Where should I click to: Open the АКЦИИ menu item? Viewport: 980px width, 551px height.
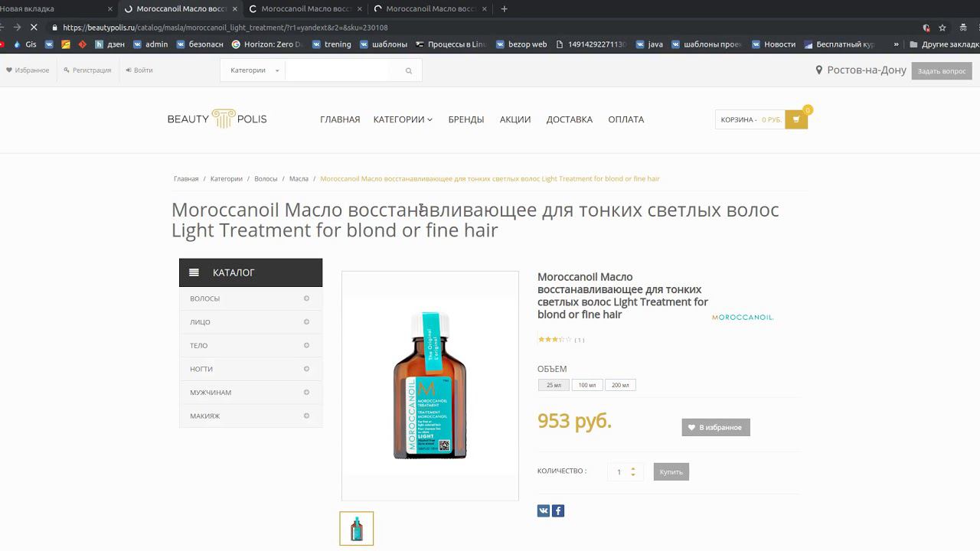click(x=515, y=119)
